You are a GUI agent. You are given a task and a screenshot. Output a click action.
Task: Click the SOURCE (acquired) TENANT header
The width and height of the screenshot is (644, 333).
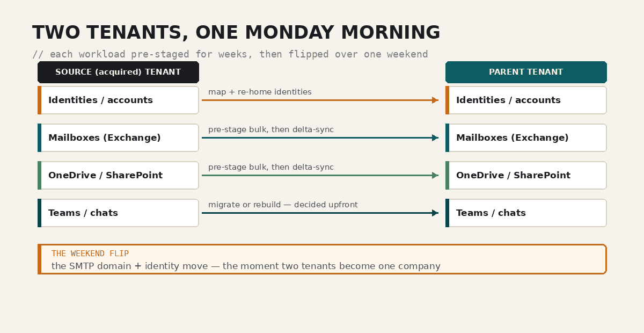point(118,72)
